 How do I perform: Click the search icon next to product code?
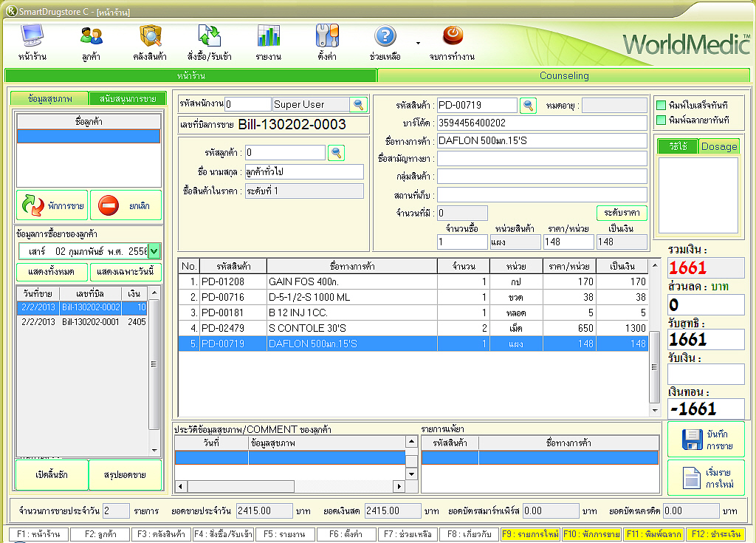(x=529, y=106)
